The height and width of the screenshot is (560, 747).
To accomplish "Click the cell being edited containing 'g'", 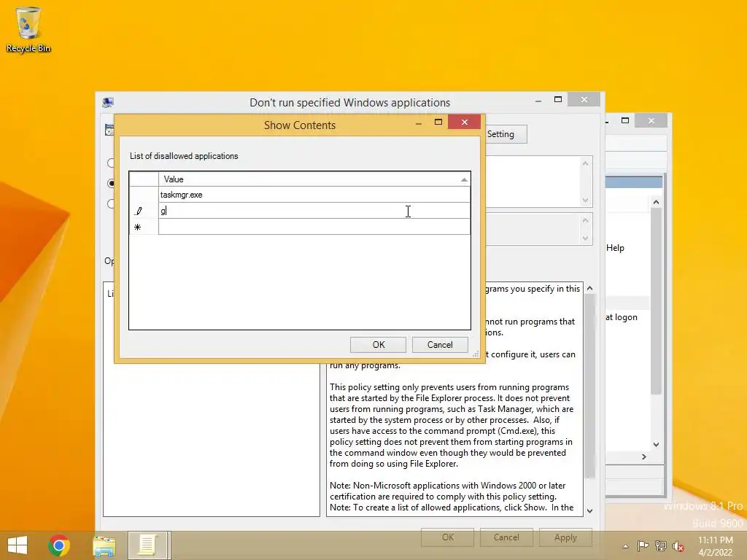I will [314, 211].
